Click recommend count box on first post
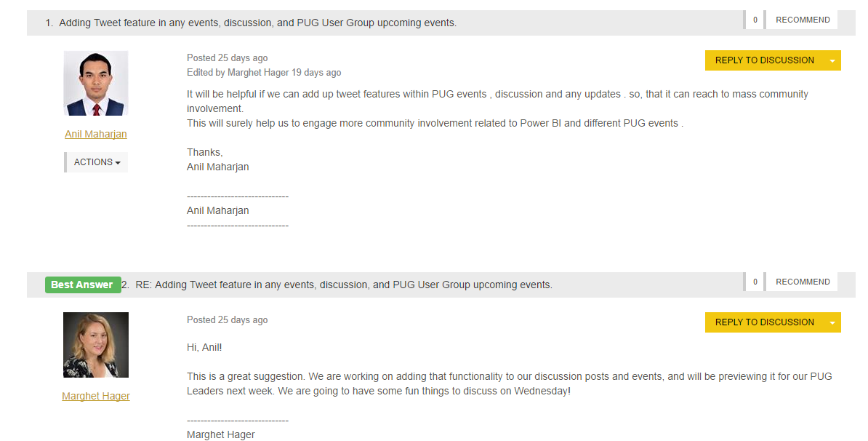The height and width of the screenshot is (441, 868). [755, 20]
